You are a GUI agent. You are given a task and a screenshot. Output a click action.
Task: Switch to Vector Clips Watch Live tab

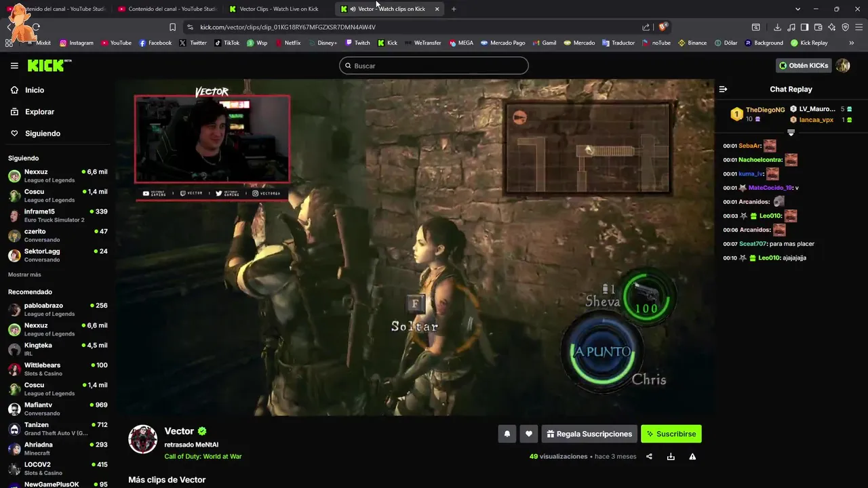tap(278, 9)
